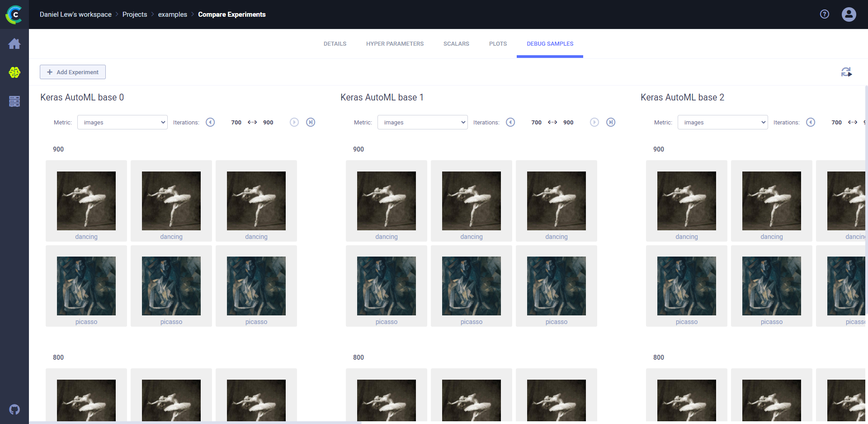Open first dancing thumbnail in base 0
Viewport: 868px width, 424px height.
coord(86,201)
